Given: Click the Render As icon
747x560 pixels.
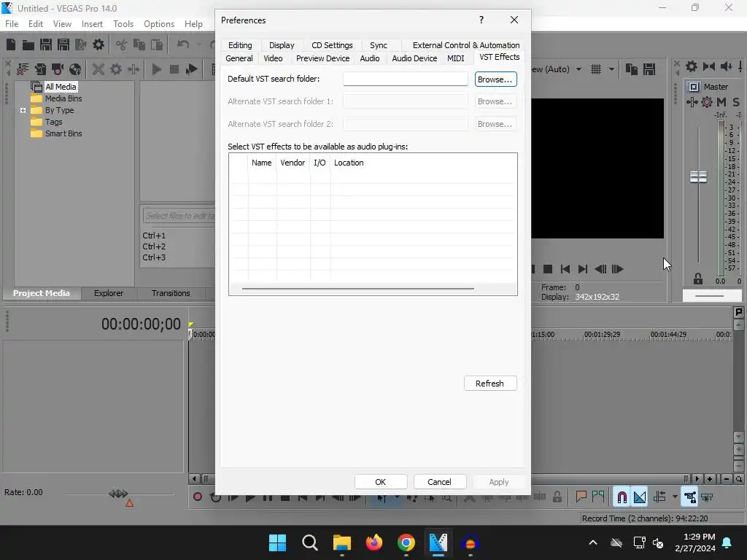Looking at the screenshot, I should [81, 44].
